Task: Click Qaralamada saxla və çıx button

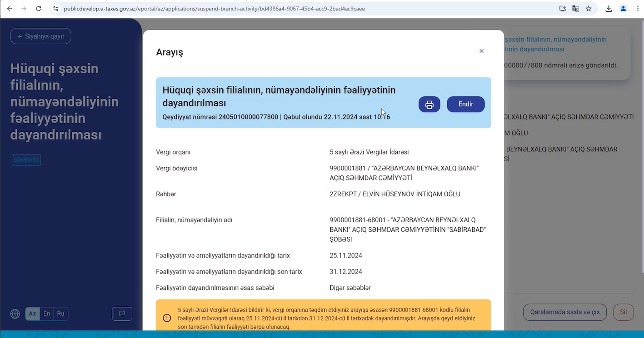Action: [565, 313]
